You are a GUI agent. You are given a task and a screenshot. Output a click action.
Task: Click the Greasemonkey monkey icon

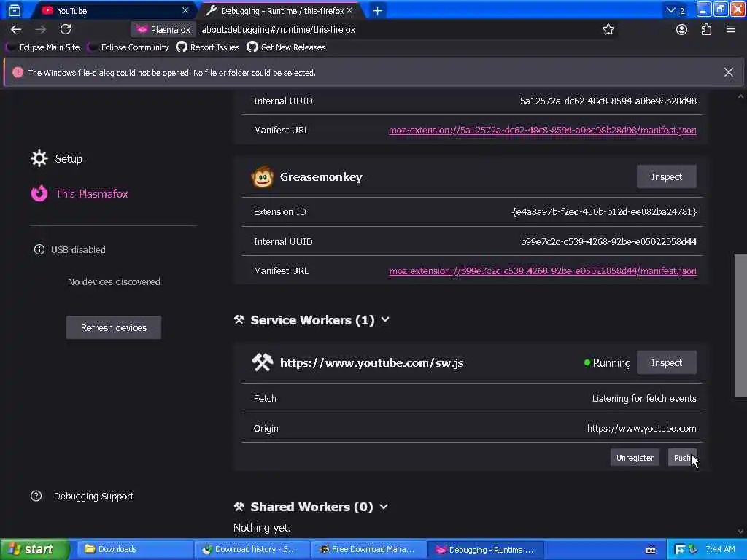(x=263, y=176)
